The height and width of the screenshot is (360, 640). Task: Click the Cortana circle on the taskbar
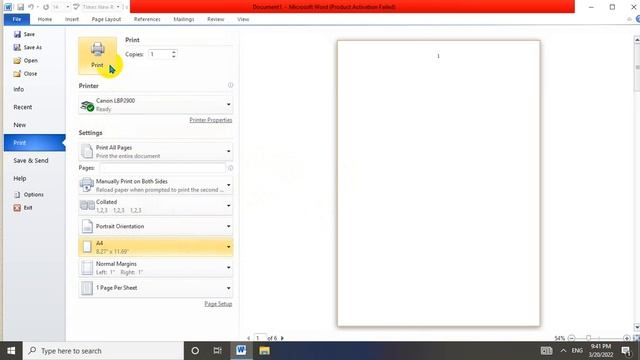[195, 351]
